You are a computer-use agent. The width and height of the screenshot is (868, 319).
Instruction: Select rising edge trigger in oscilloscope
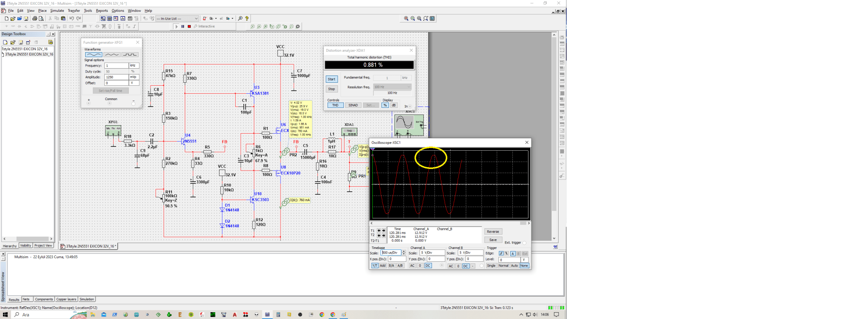501,253
